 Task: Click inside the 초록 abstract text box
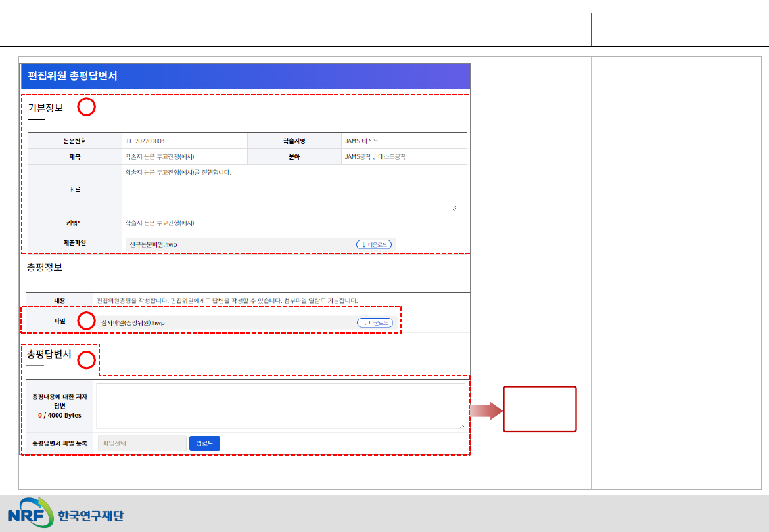point(289,189)
